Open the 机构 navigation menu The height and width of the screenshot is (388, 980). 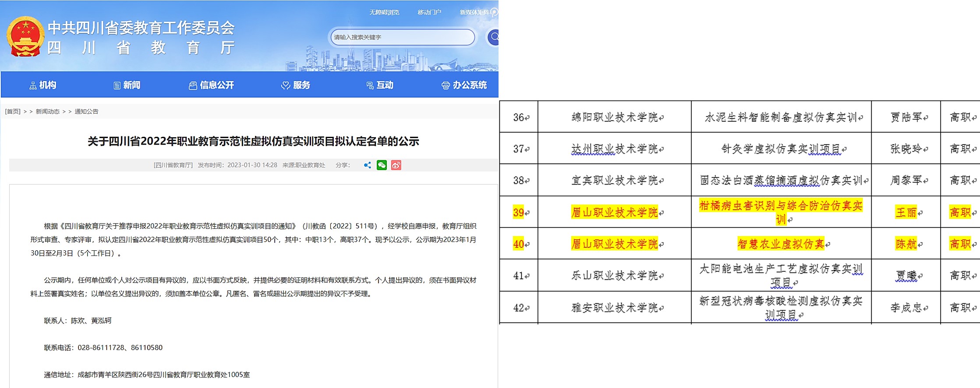(x=43, y=85)
